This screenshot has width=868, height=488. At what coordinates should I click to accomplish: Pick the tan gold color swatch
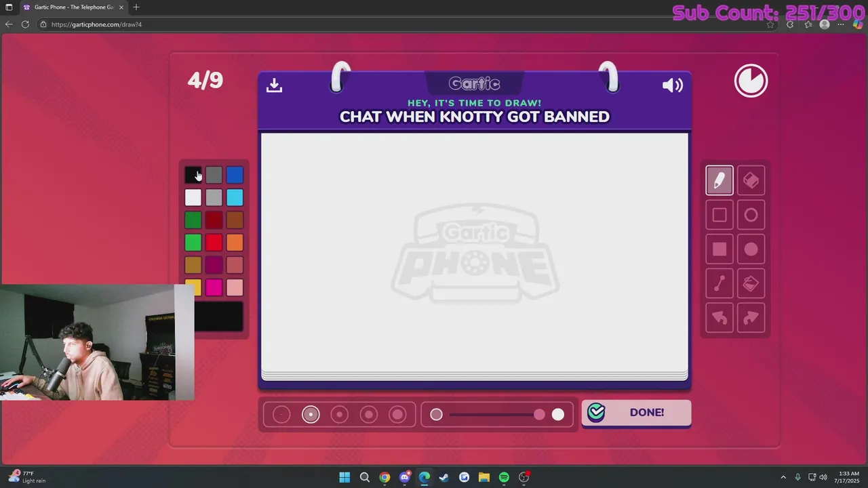pos(193,265)
